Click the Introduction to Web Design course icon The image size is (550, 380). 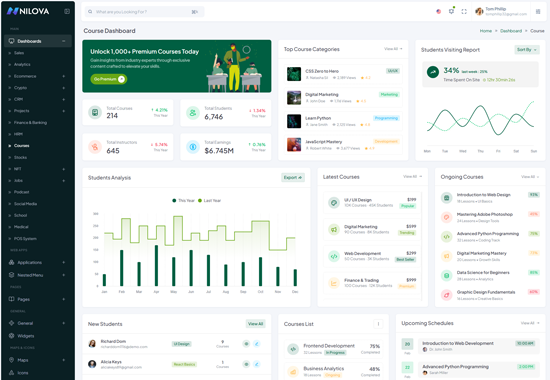[x=447, y=198]
